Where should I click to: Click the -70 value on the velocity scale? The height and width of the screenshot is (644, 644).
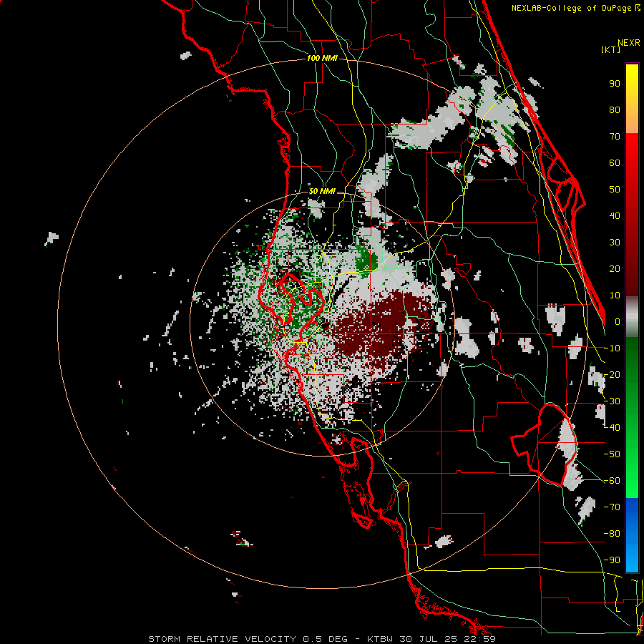click(x=612, y=507)
